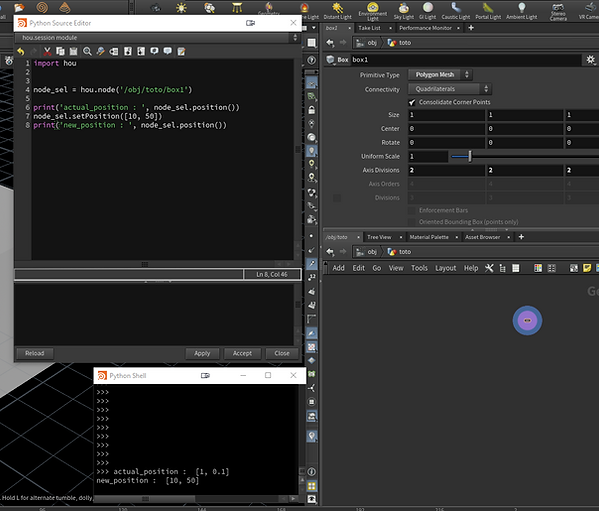This screenshot has width=599, height=511.
Task: Click back arrow in network editor path bar
Action: (x=330, y=252)
